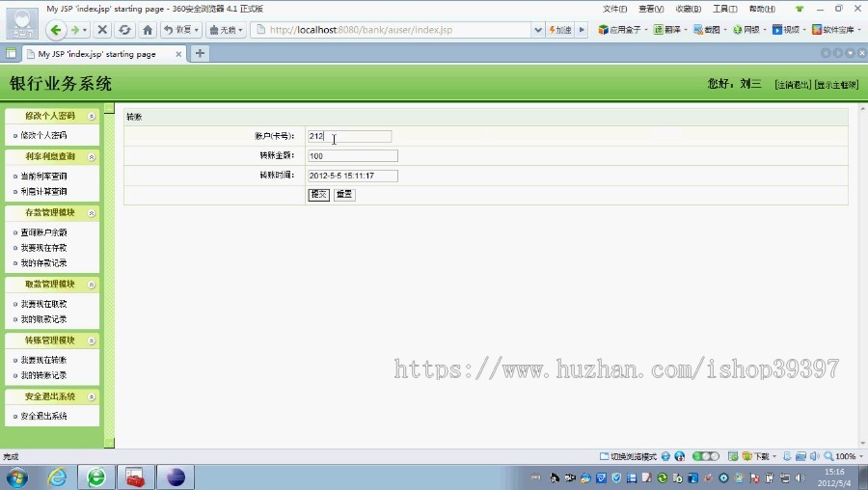
Task: Open the 网银 online banking tool
Action: click(749, 30)
